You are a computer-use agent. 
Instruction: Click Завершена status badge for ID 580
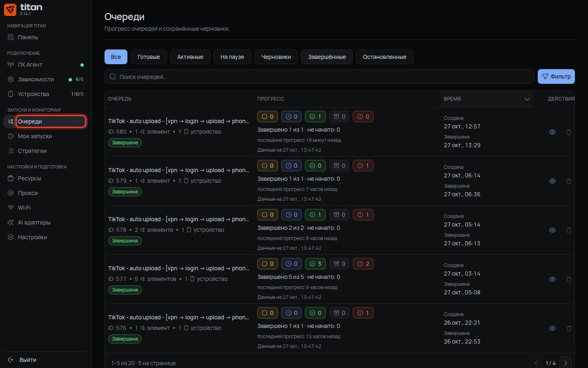point(125,143)
